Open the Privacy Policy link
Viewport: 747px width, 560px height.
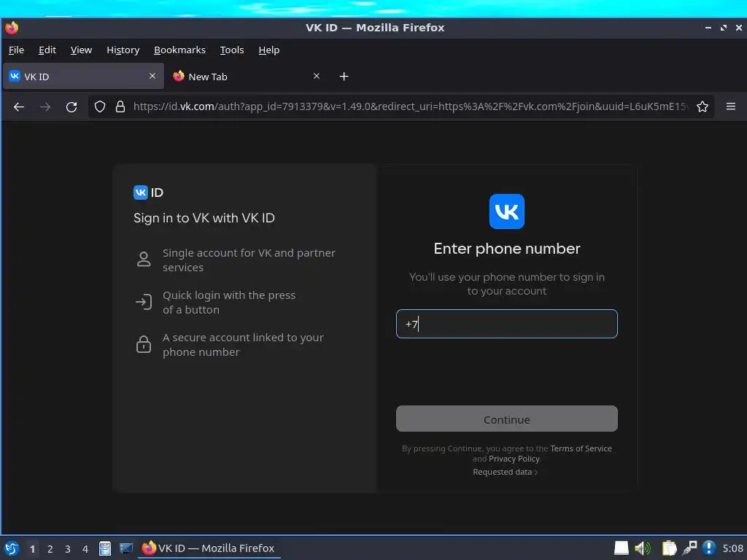pyautogui.click(x=514, y=459)
